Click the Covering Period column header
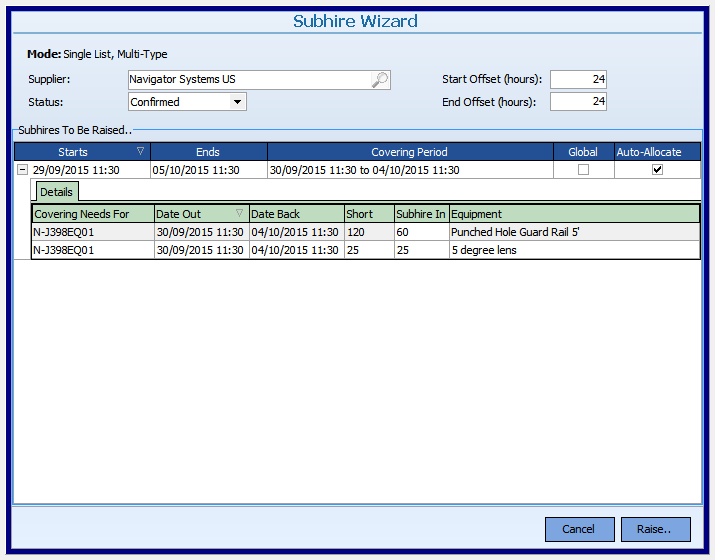 coord(409,152)
